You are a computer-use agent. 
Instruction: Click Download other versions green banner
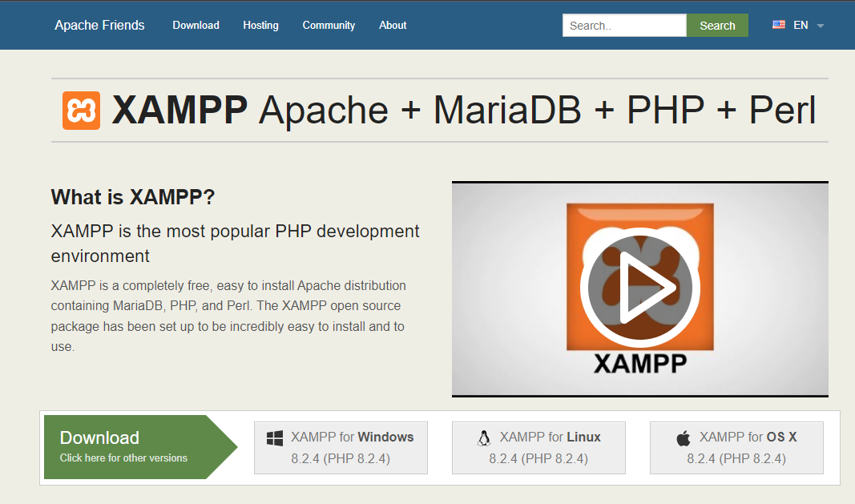[x=140, y=447]
